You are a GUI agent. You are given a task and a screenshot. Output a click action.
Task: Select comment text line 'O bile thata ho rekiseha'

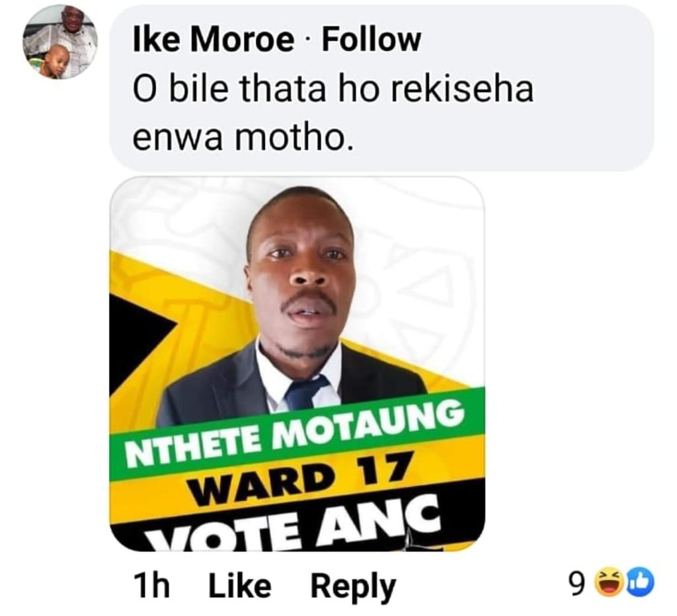[333, 89]
